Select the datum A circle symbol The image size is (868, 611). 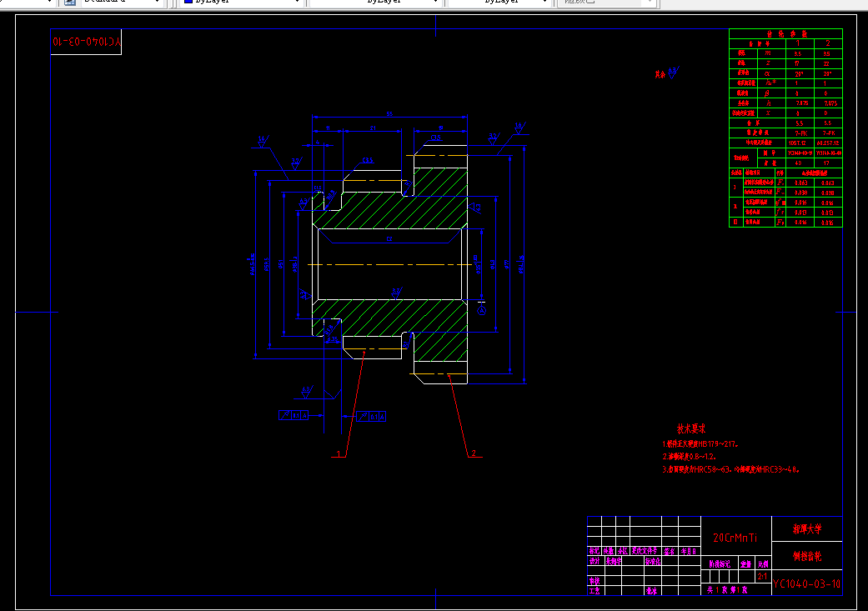(482, 310)
